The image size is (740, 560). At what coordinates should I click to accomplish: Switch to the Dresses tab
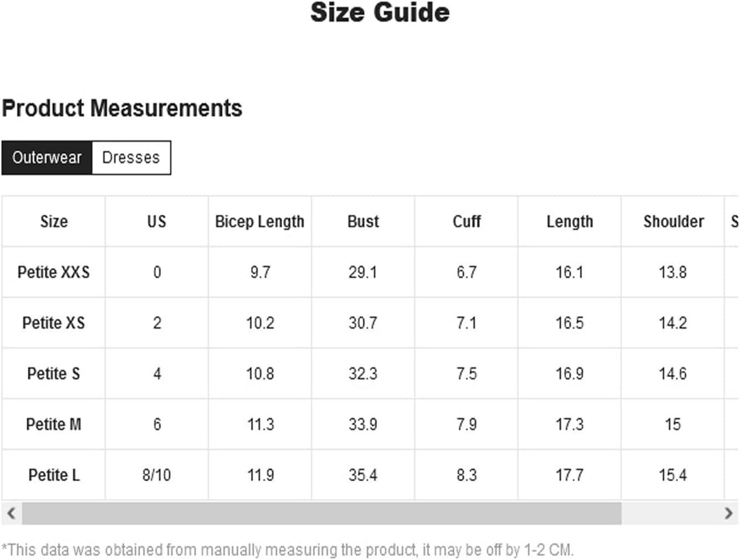tap(131, 158)
